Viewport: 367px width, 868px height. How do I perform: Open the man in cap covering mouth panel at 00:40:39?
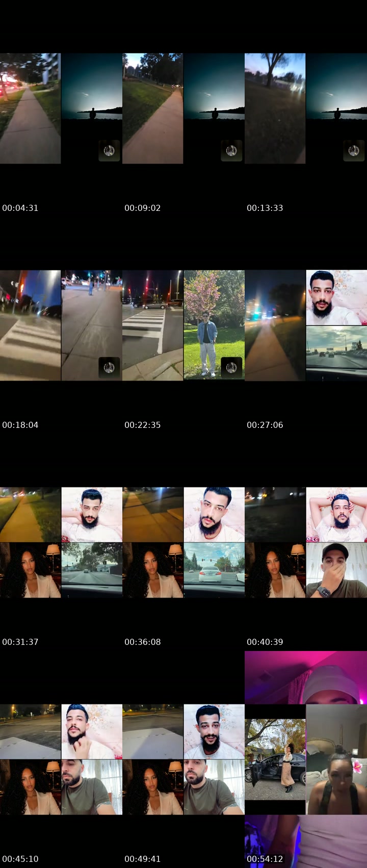[336, 571]
